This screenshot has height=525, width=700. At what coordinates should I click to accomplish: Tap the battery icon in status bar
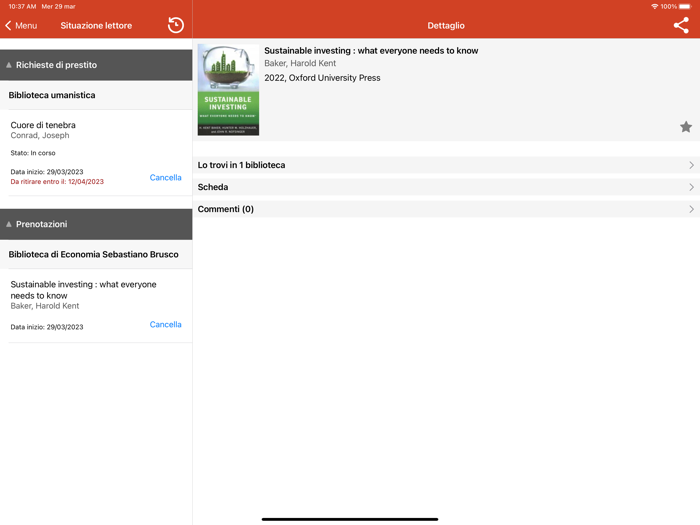pyautogui.click(x=686, y=6)
